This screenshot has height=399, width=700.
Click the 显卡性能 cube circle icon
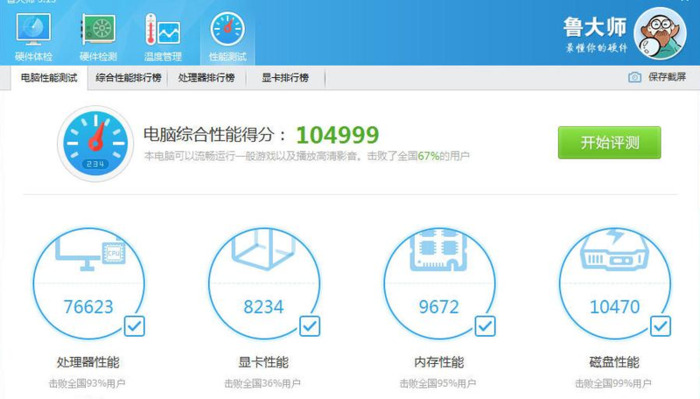coord(264,283)
